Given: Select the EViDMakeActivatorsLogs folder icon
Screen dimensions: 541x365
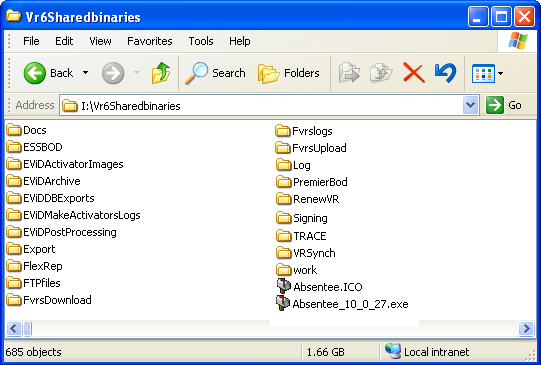Looking at the screenshot, I should [x=14, y=215].
